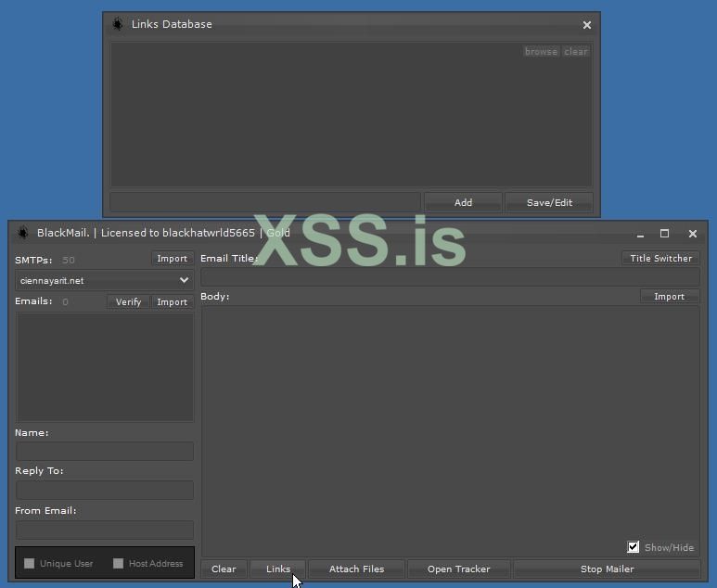Click clear in Links Database

[x=576, y=51]
